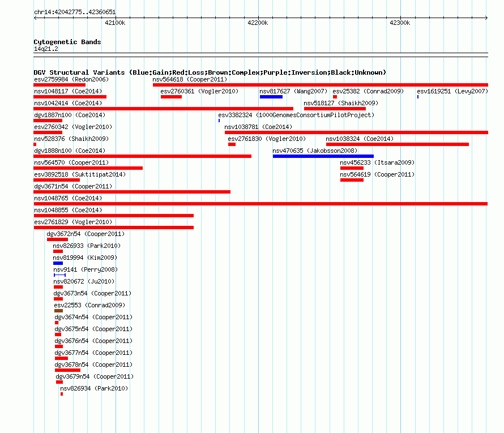Open nsv819994 (Kim2009) label
Image resolution: width=504 pixels, height=433 pixels.
coord(85,258)
